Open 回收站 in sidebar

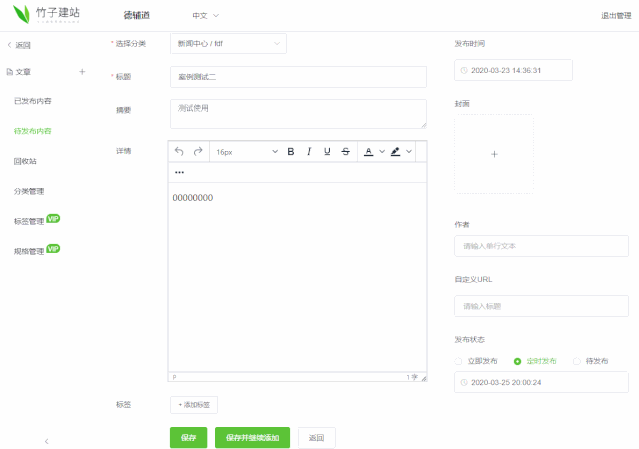pyautogui.click(x=25, y=161)
